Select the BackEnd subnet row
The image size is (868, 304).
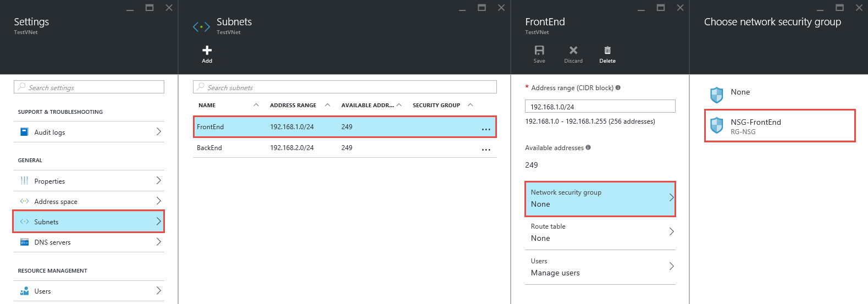tap(345, 147)
